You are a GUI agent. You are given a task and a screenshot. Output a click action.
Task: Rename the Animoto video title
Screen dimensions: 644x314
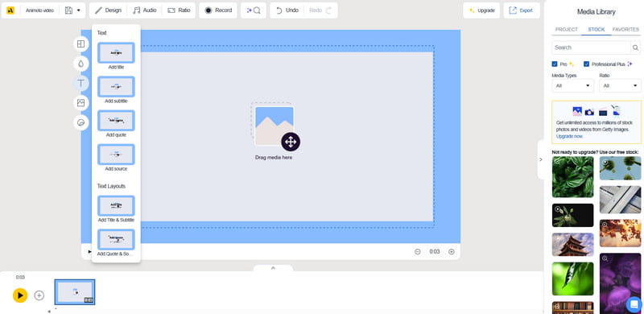[39, 10]
